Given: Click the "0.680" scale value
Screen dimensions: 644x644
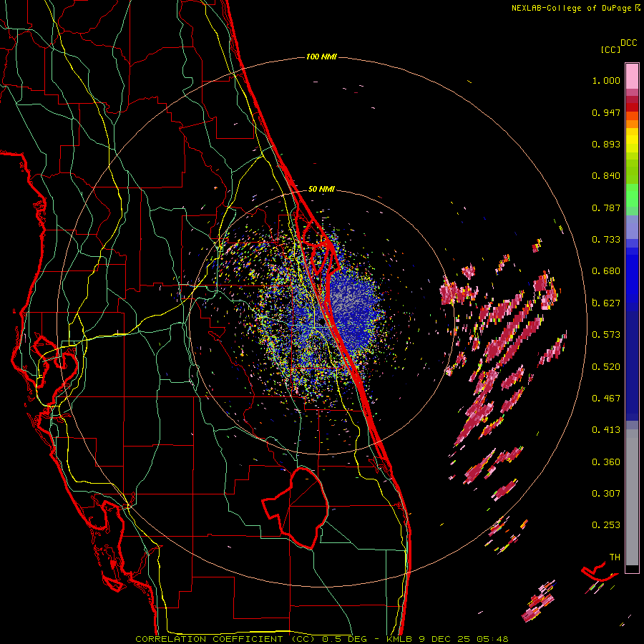Looking at the screenshot, I should [606, 271].
